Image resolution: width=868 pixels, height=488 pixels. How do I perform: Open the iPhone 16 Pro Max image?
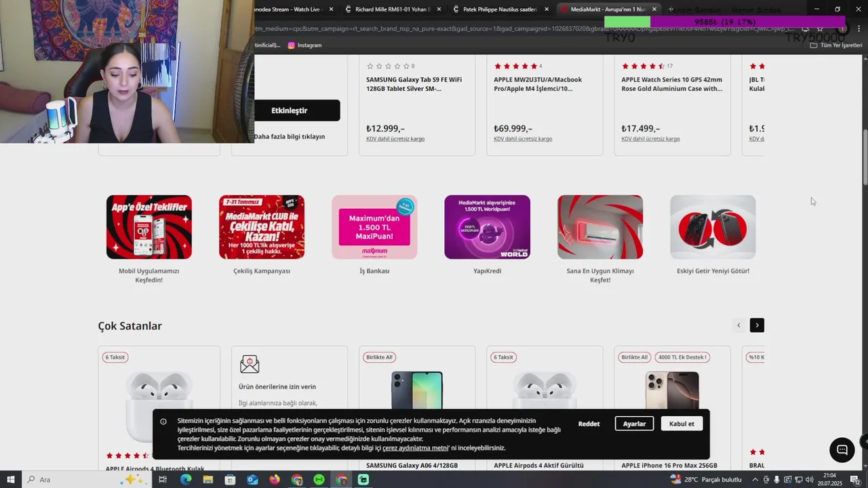(x=672, y=390)
